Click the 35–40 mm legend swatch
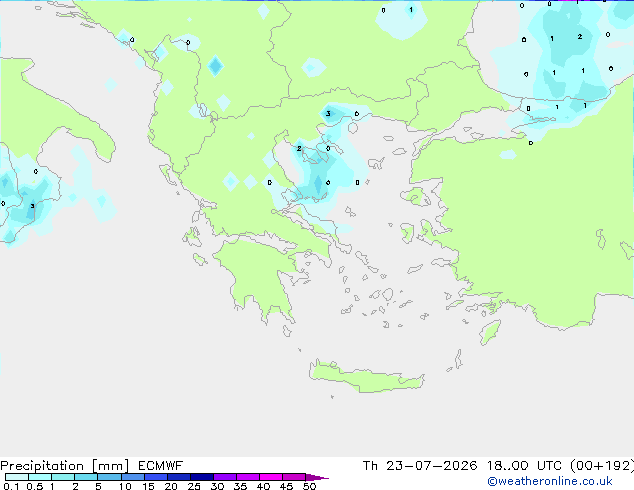This screenshot has width=634, height=490. 248,477
